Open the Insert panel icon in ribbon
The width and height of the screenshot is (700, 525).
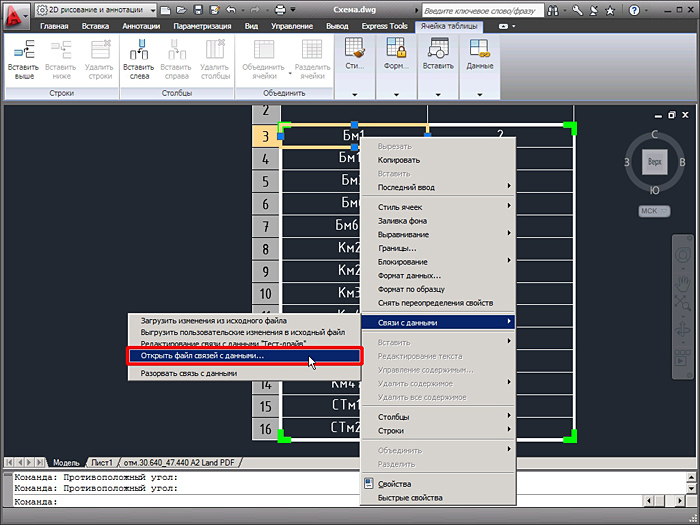point(438,48)
